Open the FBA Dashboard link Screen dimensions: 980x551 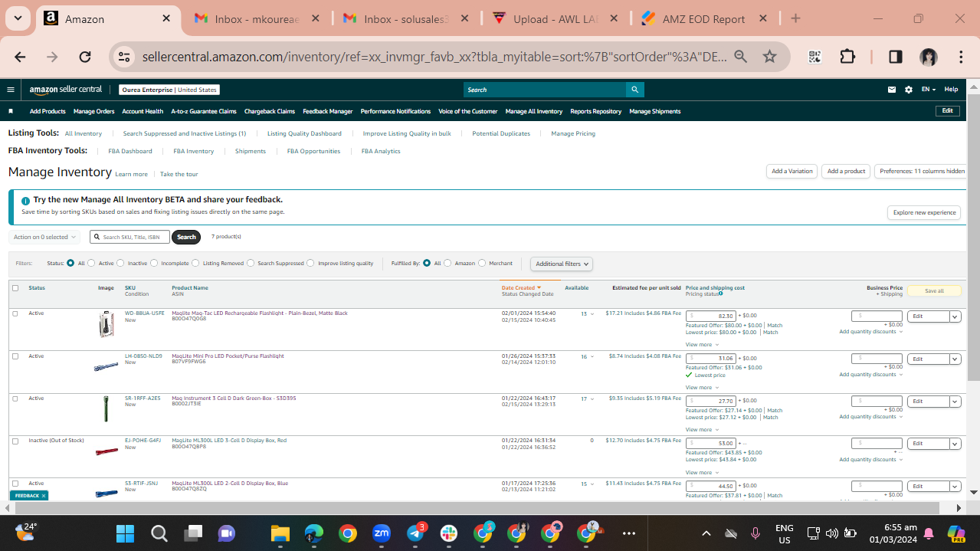point(130,151)
